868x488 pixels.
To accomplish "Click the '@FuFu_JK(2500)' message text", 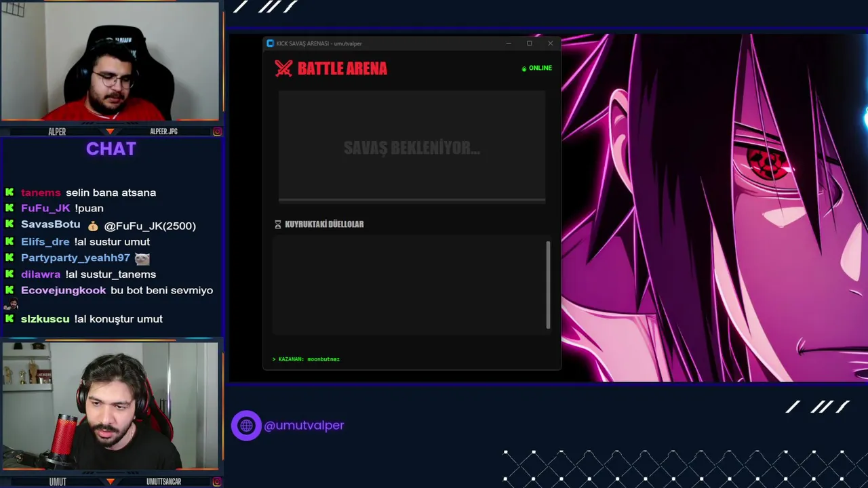I will [150, 226].
